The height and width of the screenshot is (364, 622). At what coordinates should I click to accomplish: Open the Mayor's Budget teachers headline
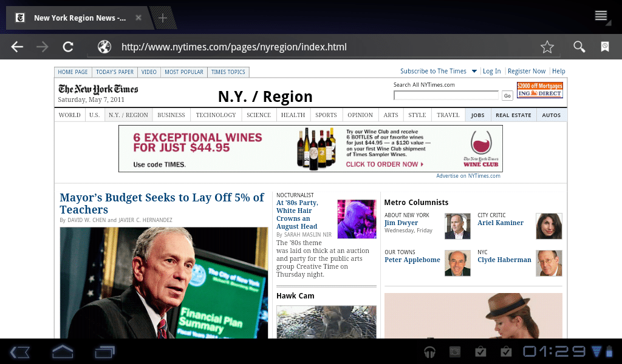(x=162, y=203)
